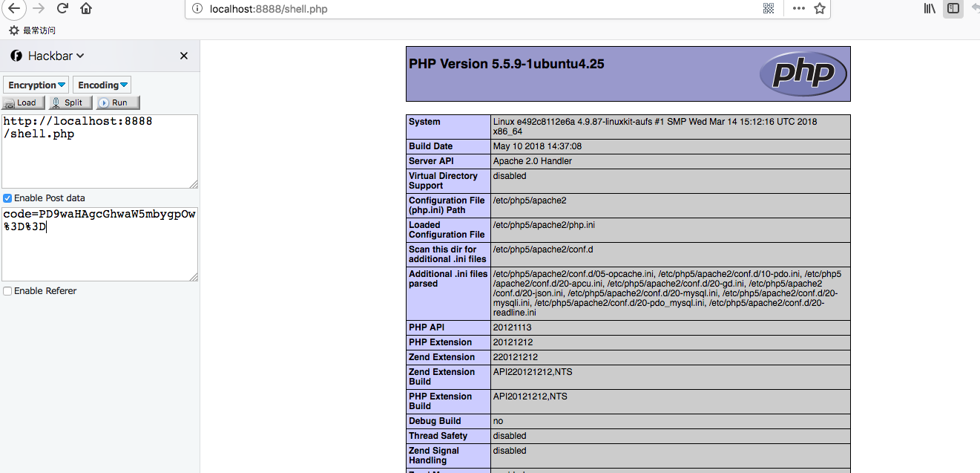Select the PHP Version 5.5.9-1ubuntu4.25 heading
This screenshot has width=980, height=473.
pyautogui.click(x=507, y=64)
